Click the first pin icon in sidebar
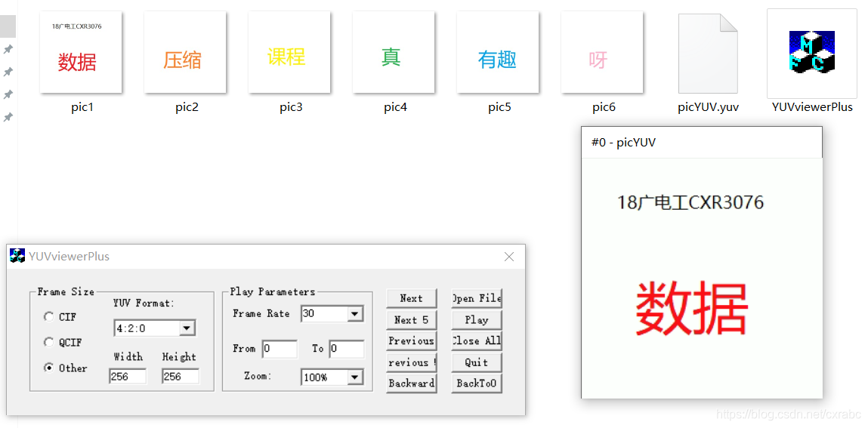This screenshot has height=428, width=868. [8, 49]
